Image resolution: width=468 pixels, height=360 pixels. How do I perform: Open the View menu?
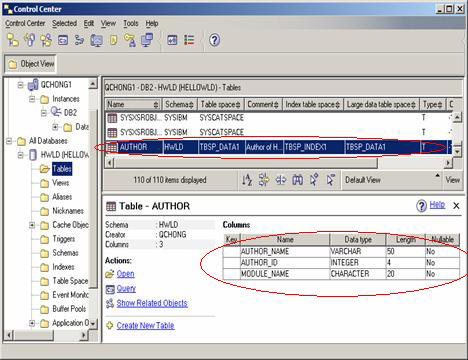click(108, 23)
